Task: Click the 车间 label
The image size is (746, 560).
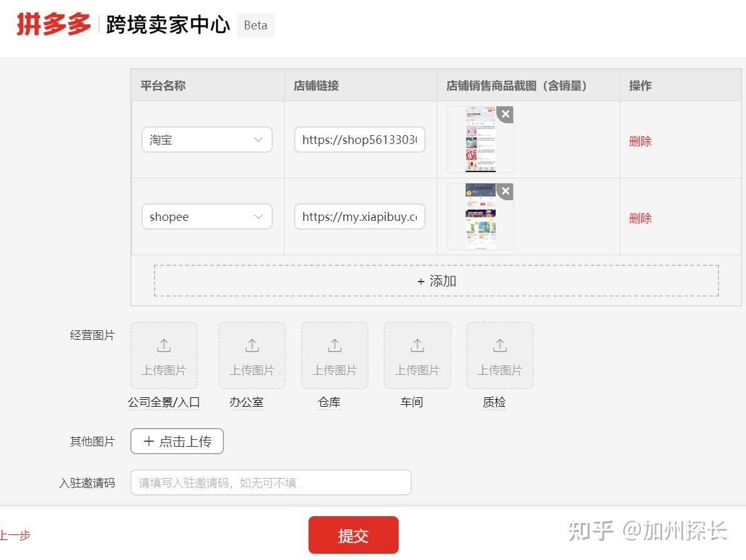Action: point(412,402)
